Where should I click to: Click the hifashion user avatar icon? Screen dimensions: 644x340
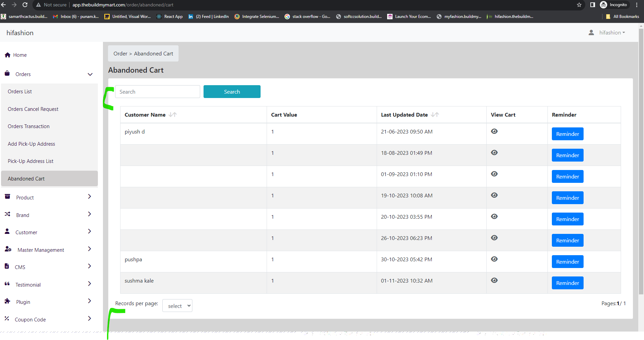pos(591,33)
